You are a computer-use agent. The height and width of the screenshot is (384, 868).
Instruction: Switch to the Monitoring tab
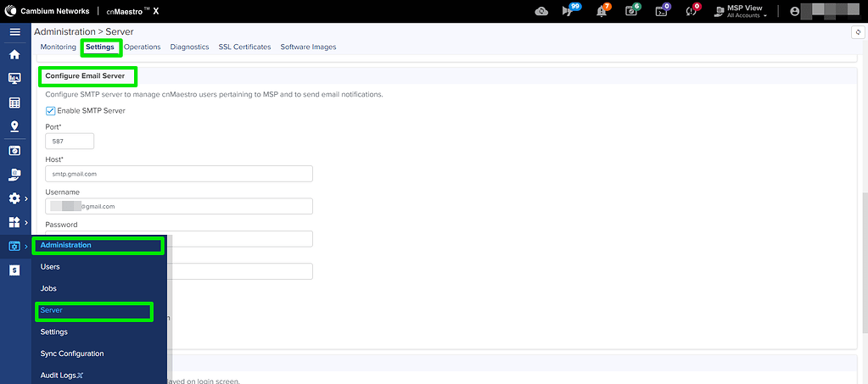(x=59, y=47)
